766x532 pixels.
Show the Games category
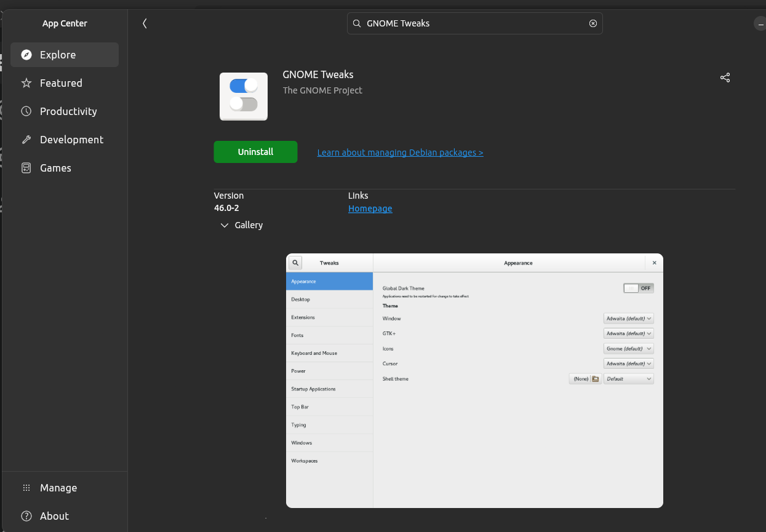pyautogui.click(x=65, y=168)
